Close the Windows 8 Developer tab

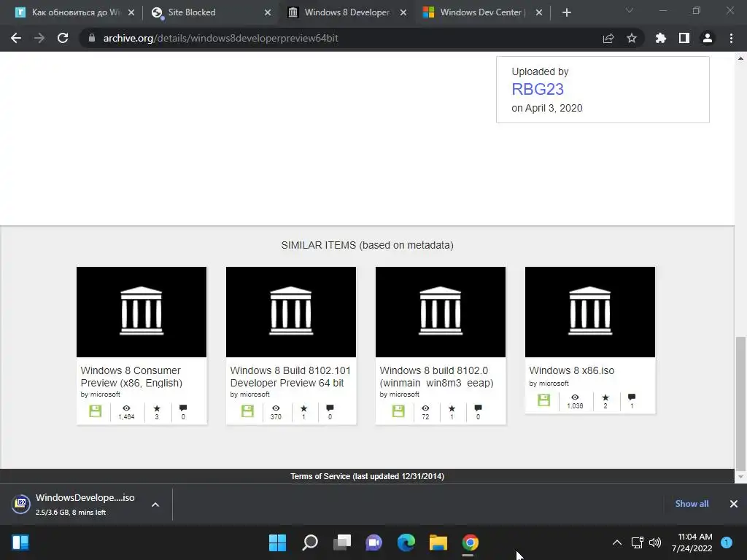[403, 12]
